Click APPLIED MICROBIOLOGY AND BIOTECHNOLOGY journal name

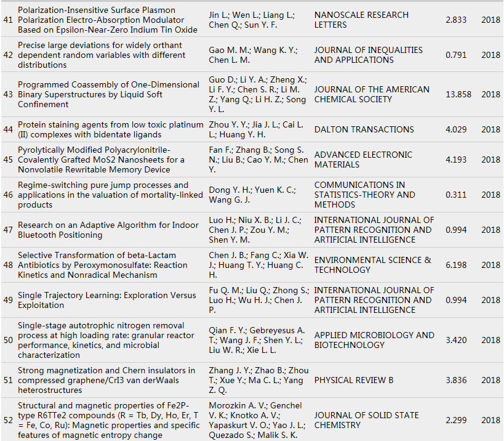pos(374,340)
